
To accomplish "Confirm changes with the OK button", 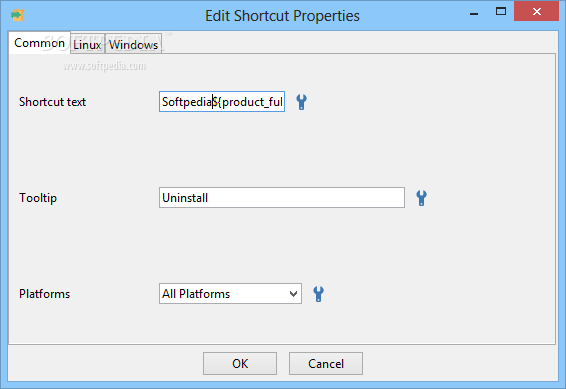I will pos(240,364).
